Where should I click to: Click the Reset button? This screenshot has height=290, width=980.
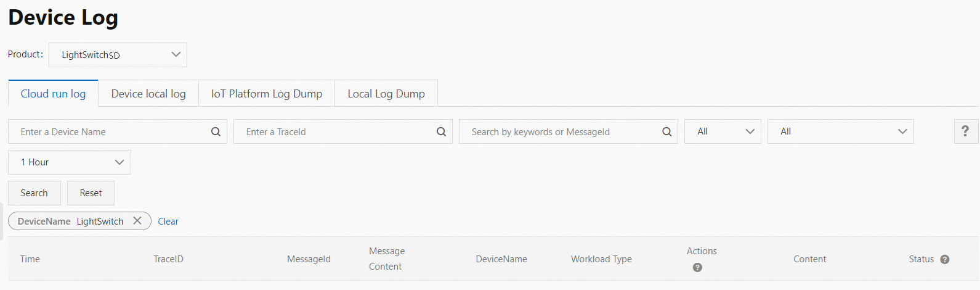(91, 193)
